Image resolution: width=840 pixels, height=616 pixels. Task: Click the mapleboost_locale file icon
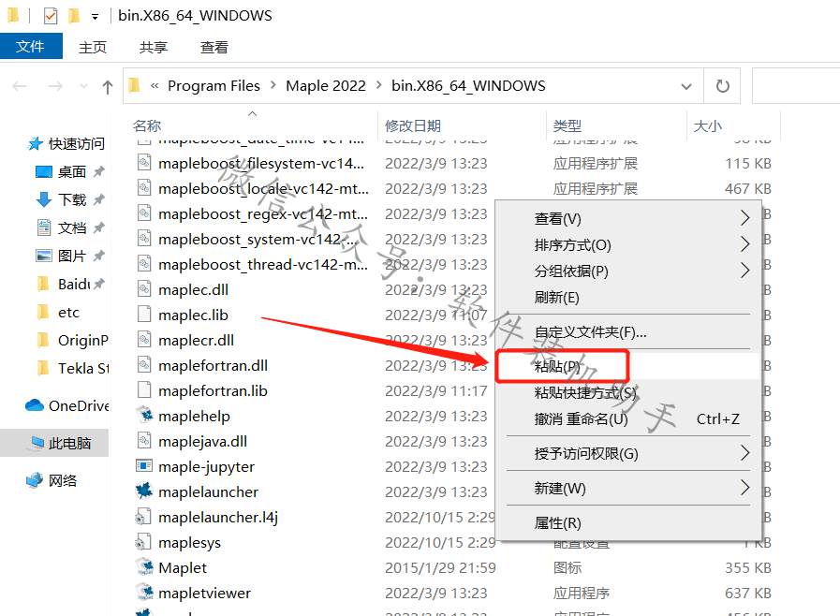click(x=144, y=187)
